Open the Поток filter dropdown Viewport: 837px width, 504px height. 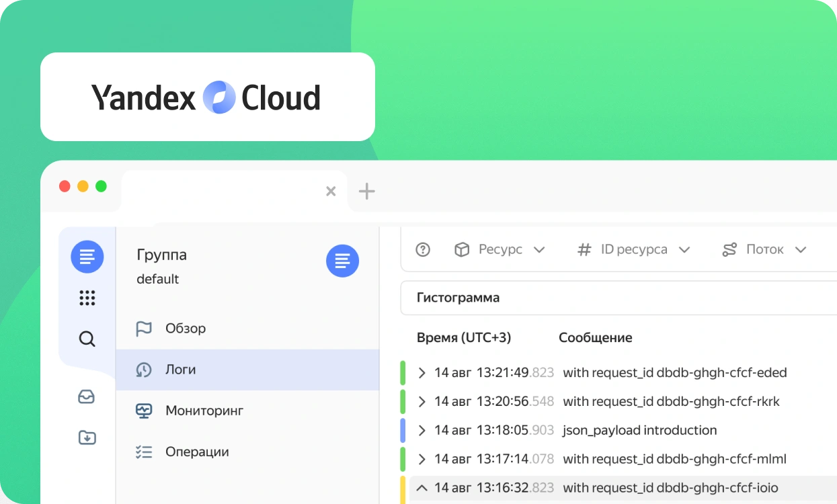click(x=764, y=250)
